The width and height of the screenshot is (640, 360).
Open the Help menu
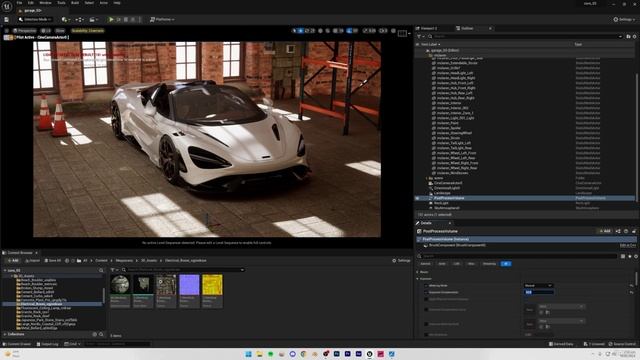pos(117,2)
